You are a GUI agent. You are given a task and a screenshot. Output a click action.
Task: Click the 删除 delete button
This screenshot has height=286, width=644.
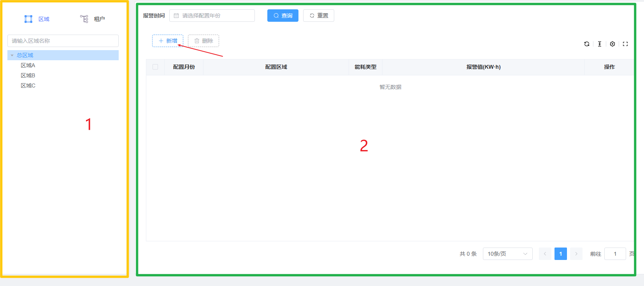204,41
